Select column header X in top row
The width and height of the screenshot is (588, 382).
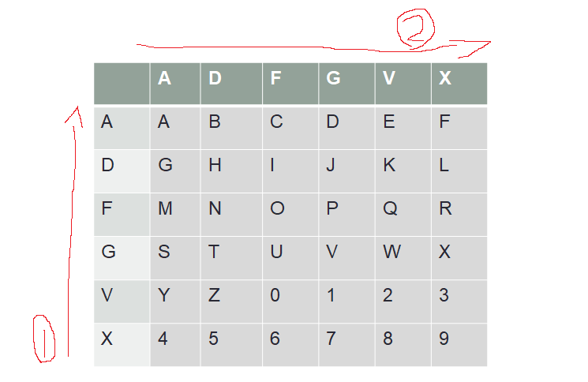point(459,84)
